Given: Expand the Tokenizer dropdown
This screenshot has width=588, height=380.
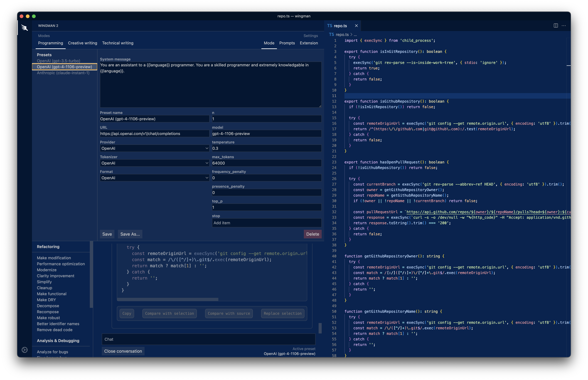Looking at the screenshot, I should [x=154, y=163].
